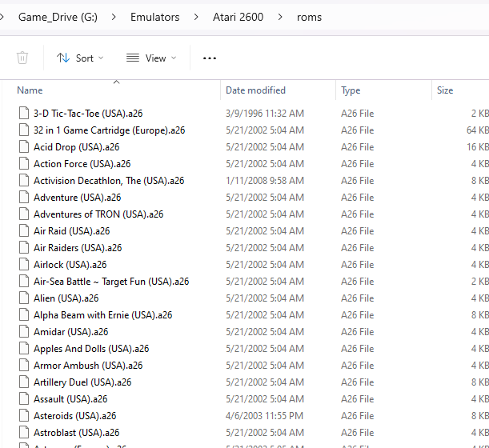Sort by Name column header

pos(30,90)
